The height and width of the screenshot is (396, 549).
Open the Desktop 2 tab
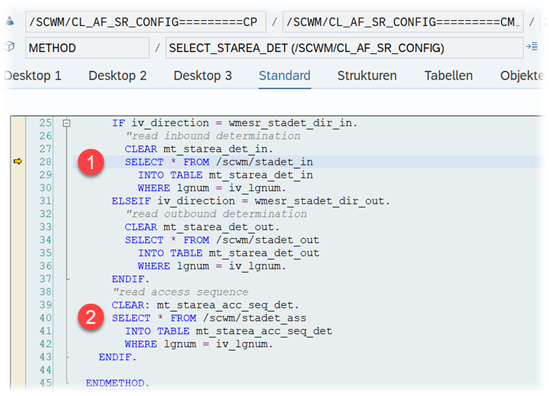(117, 76)
